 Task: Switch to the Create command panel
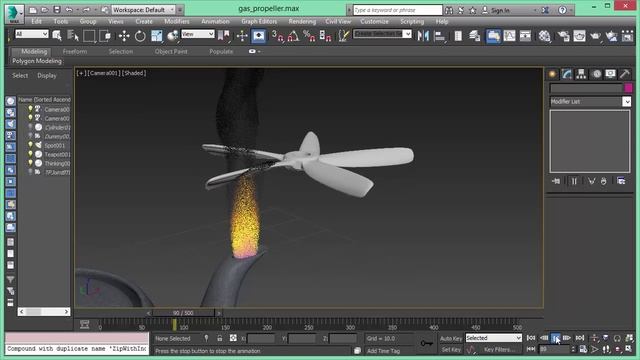553,74
